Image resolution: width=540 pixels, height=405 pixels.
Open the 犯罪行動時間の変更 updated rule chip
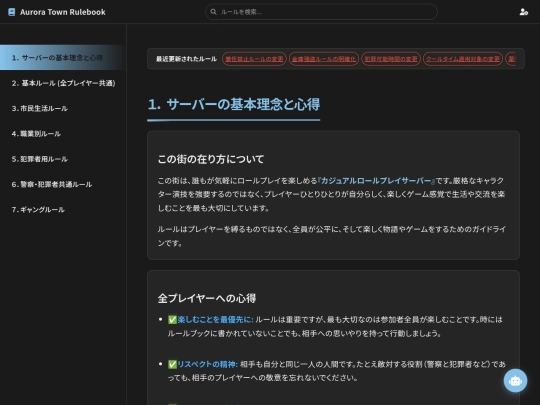coord(391,59)
